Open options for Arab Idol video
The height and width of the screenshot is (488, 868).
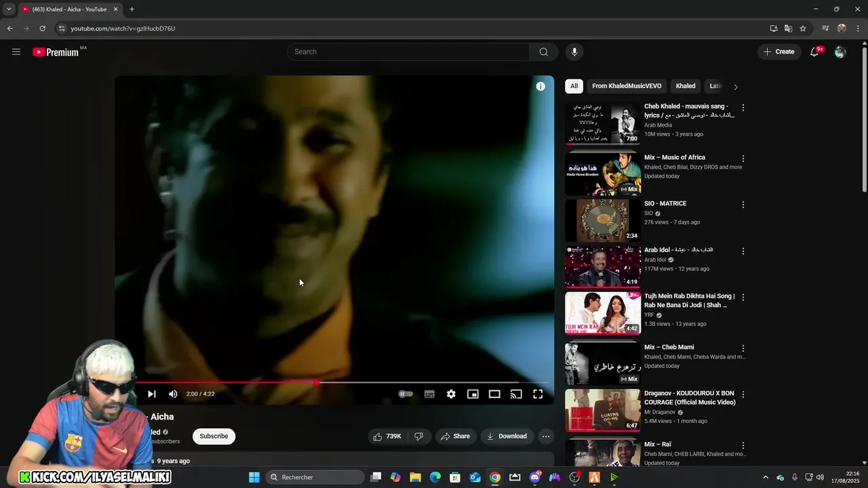(743, 251)
